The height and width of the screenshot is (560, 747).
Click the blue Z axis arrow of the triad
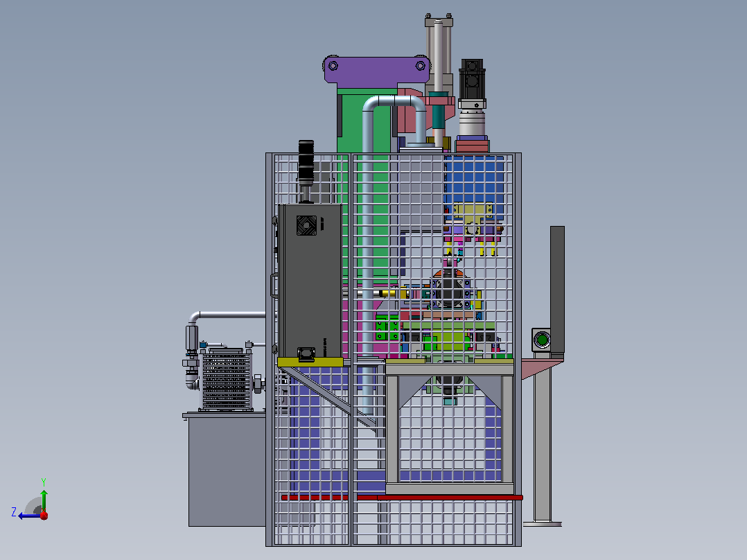(28, 516)
